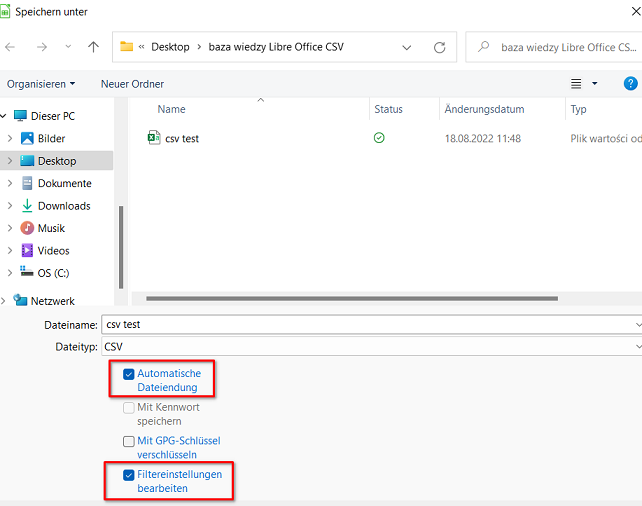
Task: Click the horizontal scrollbar of file list
Action: point(352,298)
